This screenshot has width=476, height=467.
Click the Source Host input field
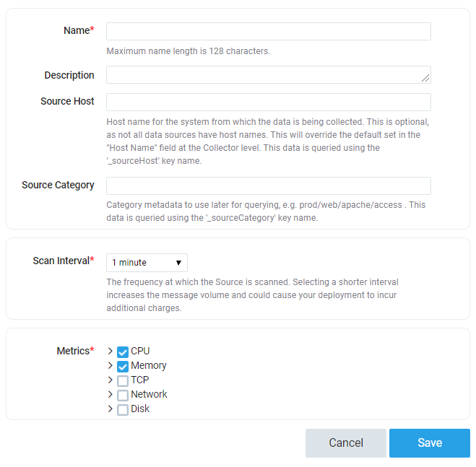tap(268, 102)
